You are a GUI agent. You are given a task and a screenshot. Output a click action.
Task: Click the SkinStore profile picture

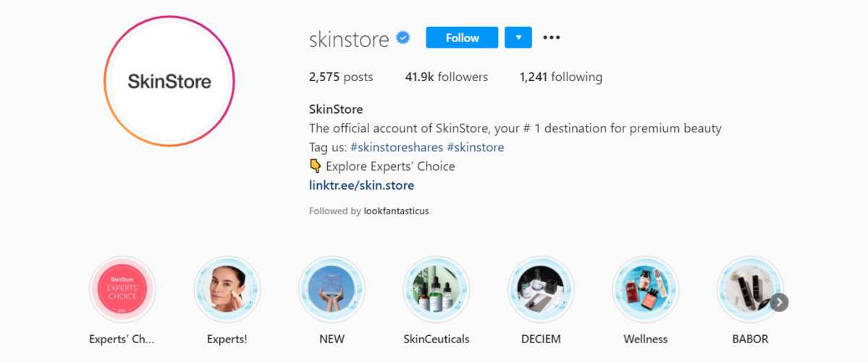click(169, 81)
